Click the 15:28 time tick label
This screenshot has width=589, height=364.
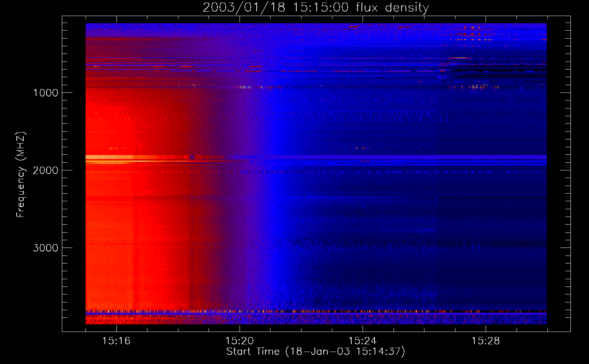(x=486, y=341)
